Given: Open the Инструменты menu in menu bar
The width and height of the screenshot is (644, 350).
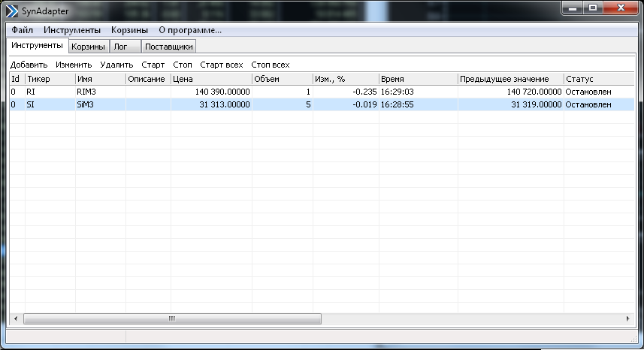Looking at the screenshot, I should [72, 30].
